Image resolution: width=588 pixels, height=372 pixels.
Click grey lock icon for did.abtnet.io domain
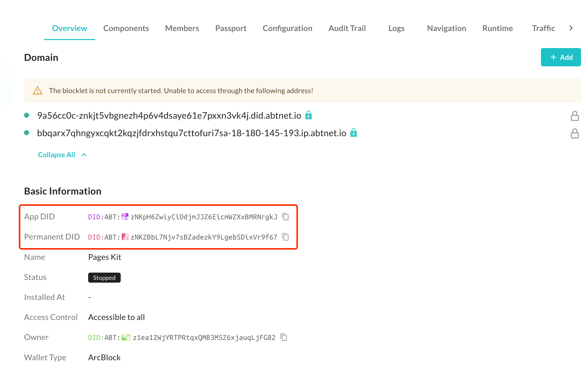click(x=574, y=116)
